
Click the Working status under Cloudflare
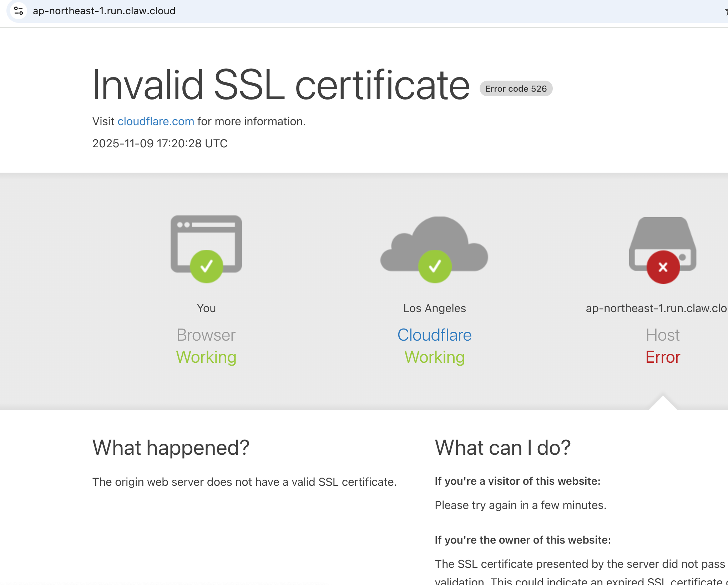coord(434,357)
